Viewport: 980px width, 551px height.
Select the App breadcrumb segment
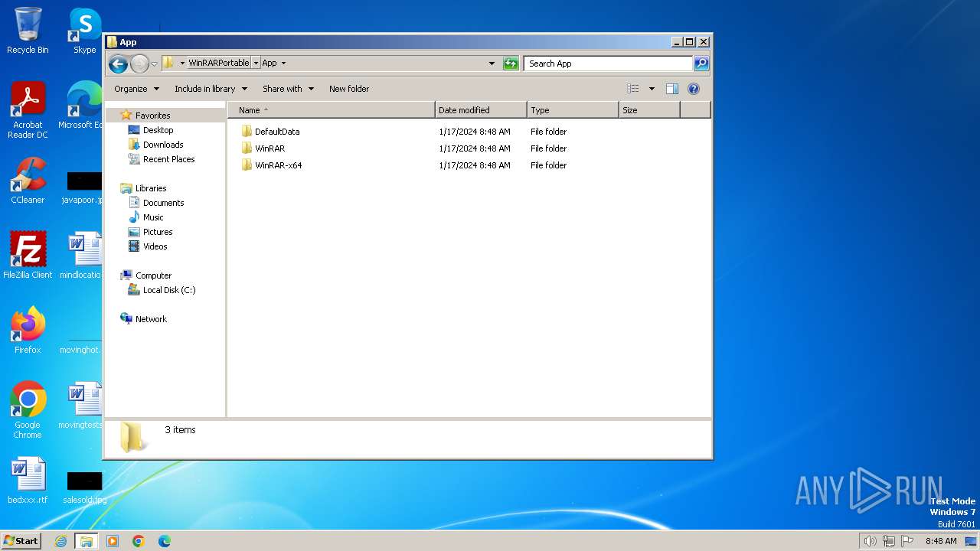269,63
